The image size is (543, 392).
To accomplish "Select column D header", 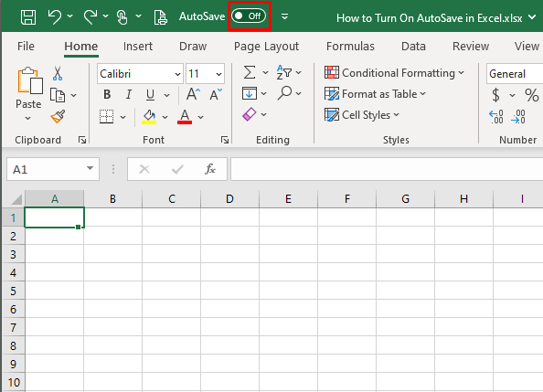I will click(229, 199).
